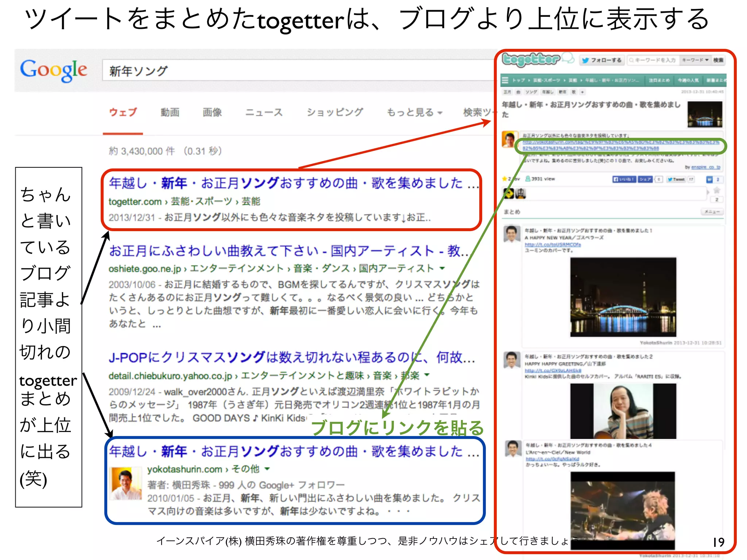Open the ショッピング tab
This screenshot has height=560, width=747.
coord(335,112)
